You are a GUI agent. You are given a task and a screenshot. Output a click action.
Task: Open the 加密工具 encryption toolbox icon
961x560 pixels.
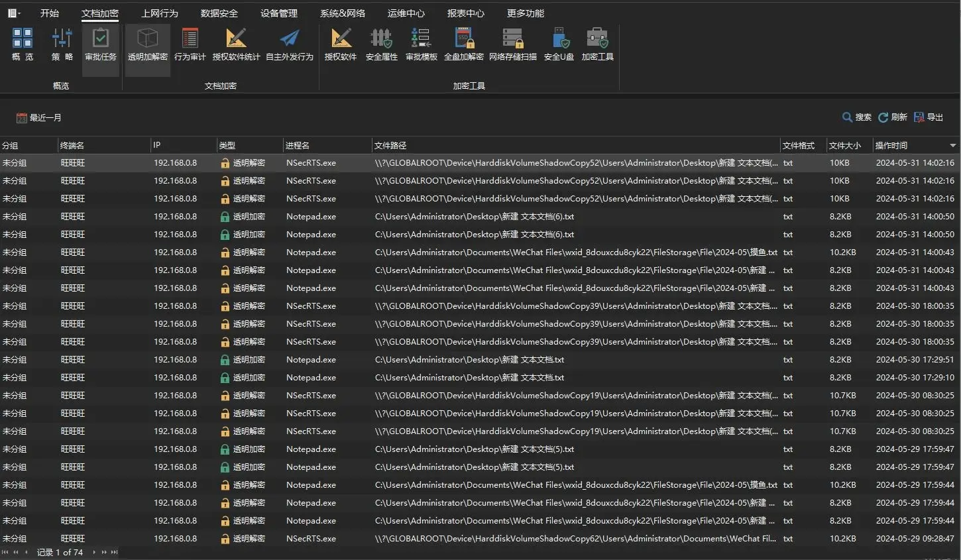(597, 38)
